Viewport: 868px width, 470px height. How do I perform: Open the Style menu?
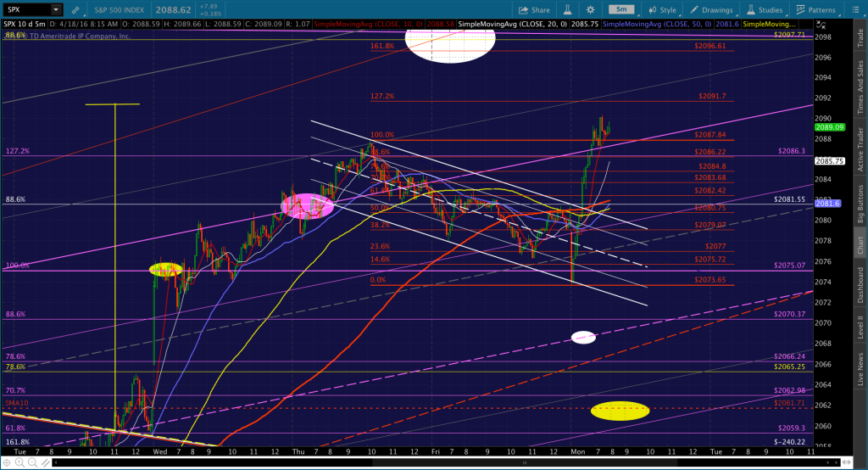click(663, 10)
